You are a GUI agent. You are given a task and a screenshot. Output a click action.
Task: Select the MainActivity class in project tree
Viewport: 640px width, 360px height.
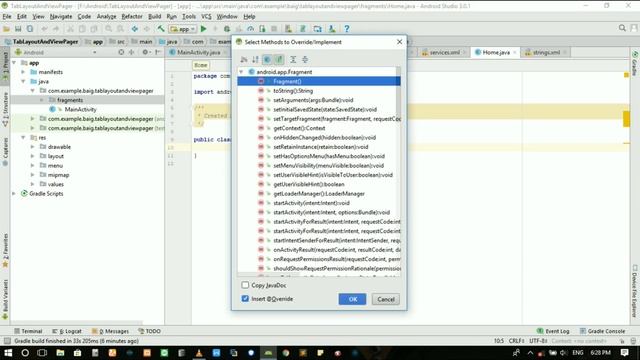pos(80,109)
